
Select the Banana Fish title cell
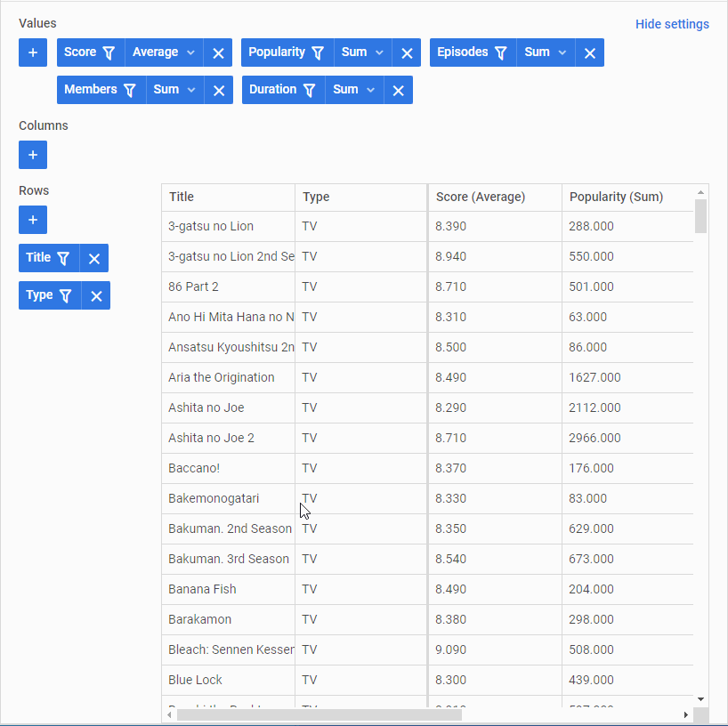[228, 589]
